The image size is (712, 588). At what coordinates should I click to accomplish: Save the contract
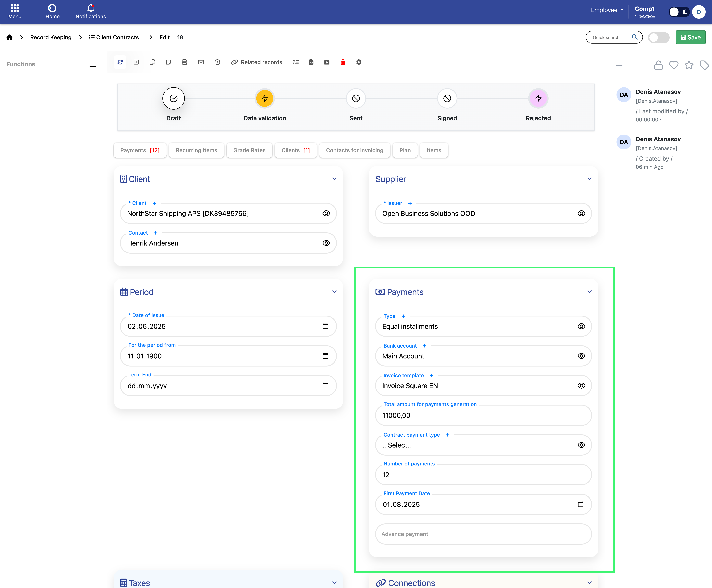pyautogui.click(x=691, y=37)
